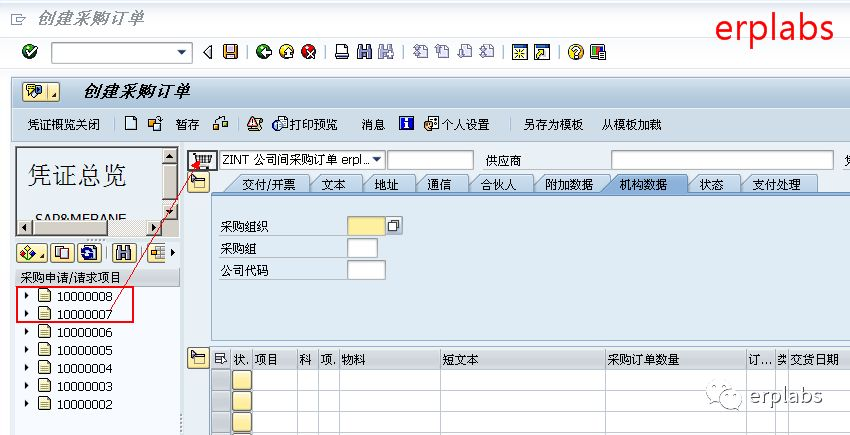Click the Print icon in toolbar
850x435 pixels.
coord(342,52)
